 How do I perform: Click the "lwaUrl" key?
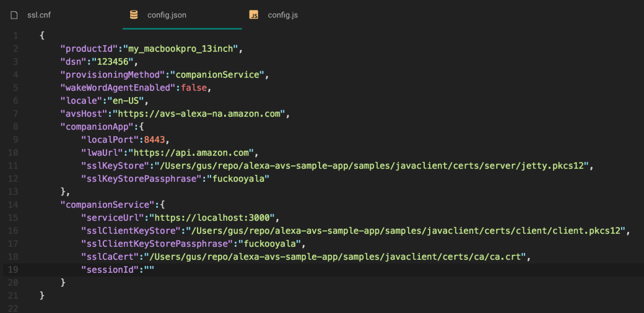point(102,153)
